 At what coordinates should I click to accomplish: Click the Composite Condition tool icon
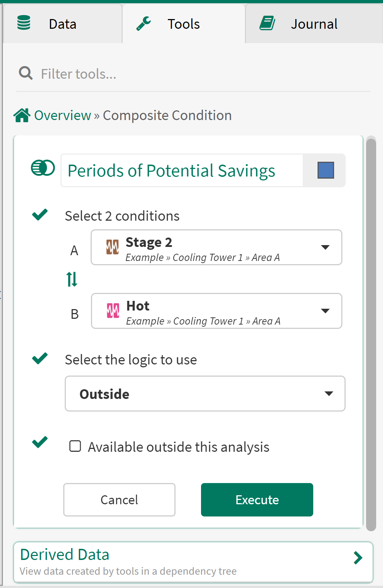[x=43, y=168]
